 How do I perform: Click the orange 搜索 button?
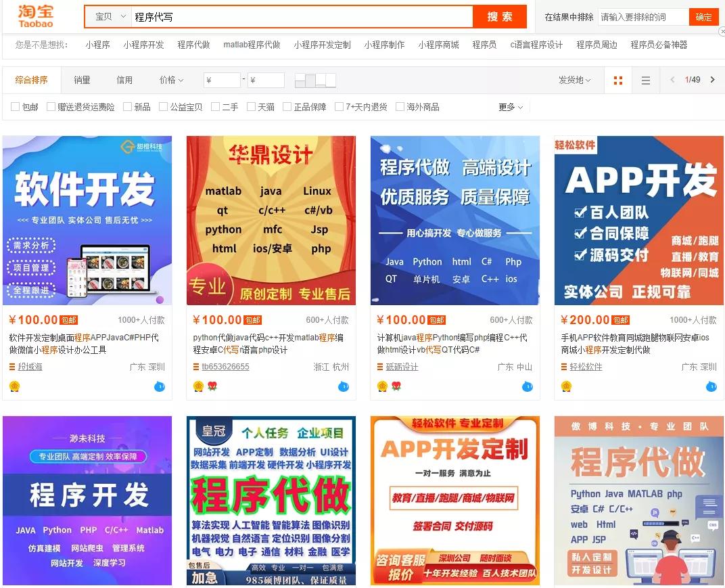click(500, 17)
